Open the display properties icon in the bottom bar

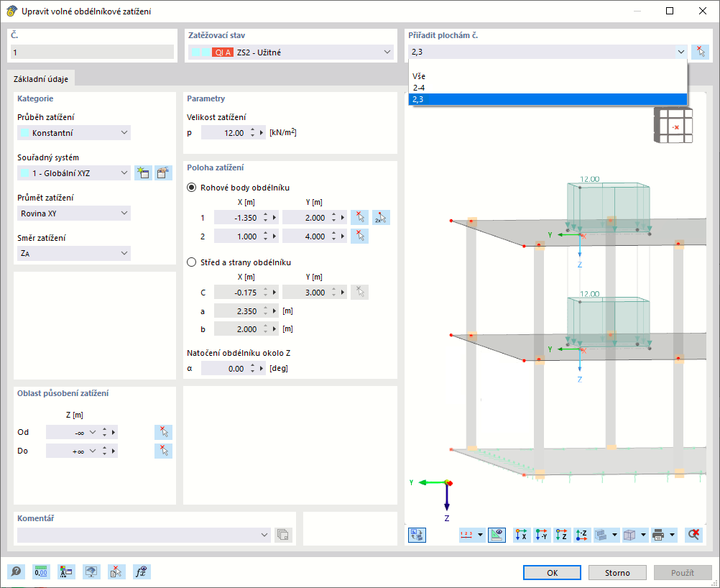pyautogui.click(x=66, y=572)
